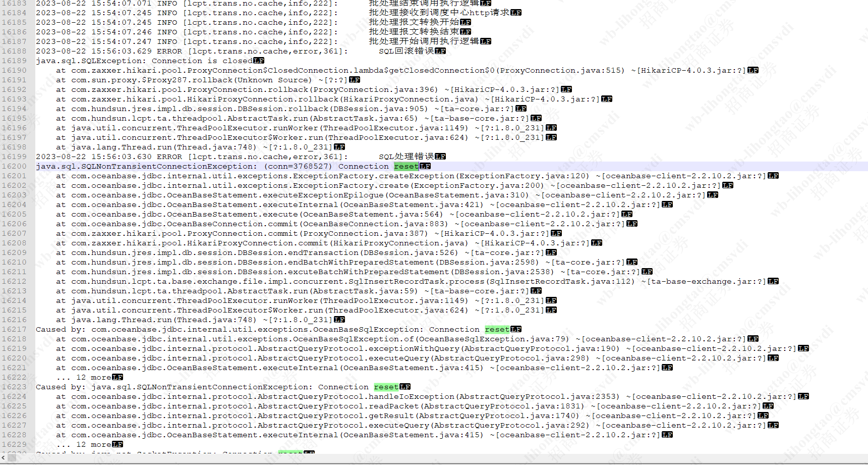Click the horizontal scrollbar left arrow
The image size is (868, 465).
tap(4, 457)
